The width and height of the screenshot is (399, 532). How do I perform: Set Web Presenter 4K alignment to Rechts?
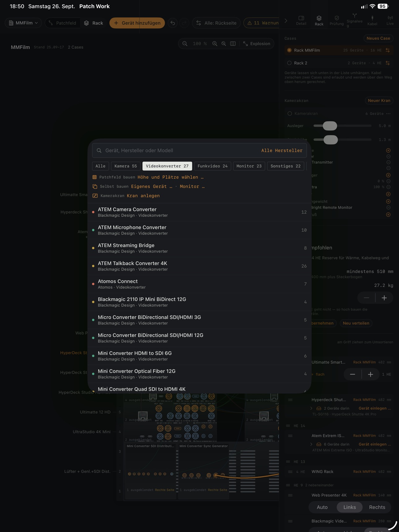pos(377,507)
